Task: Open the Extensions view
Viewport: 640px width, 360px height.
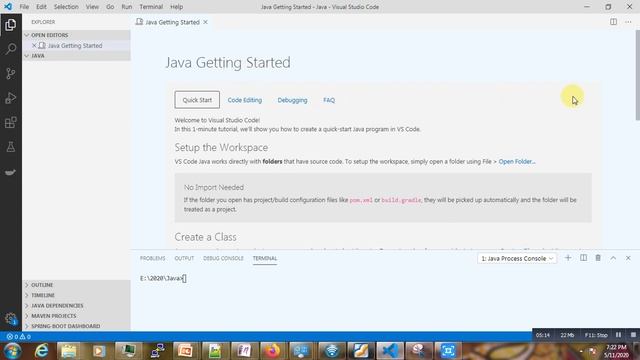Action: point(11,122)
